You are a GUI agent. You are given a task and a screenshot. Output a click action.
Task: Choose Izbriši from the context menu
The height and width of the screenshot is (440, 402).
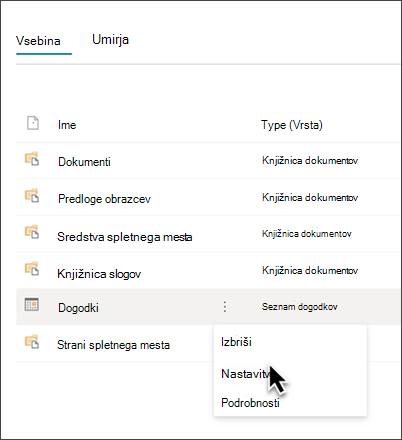tap(236, 342)
